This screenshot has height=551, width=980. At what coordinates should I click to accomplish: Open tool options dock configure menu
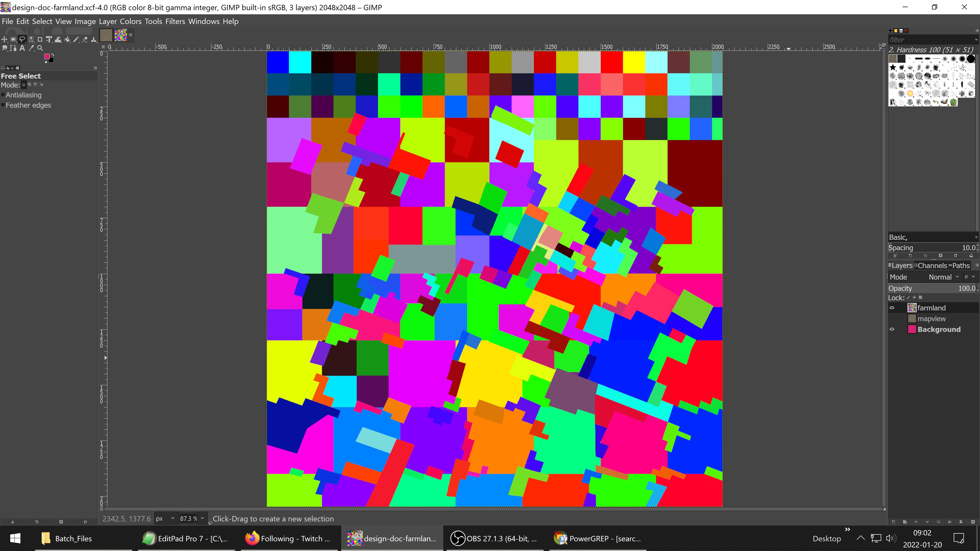(95, 68)
